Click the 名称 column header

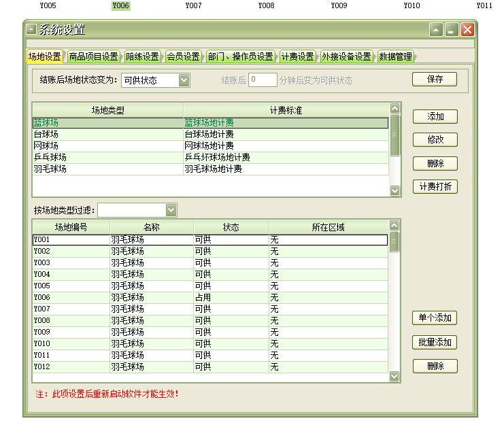tap(152, 227)
